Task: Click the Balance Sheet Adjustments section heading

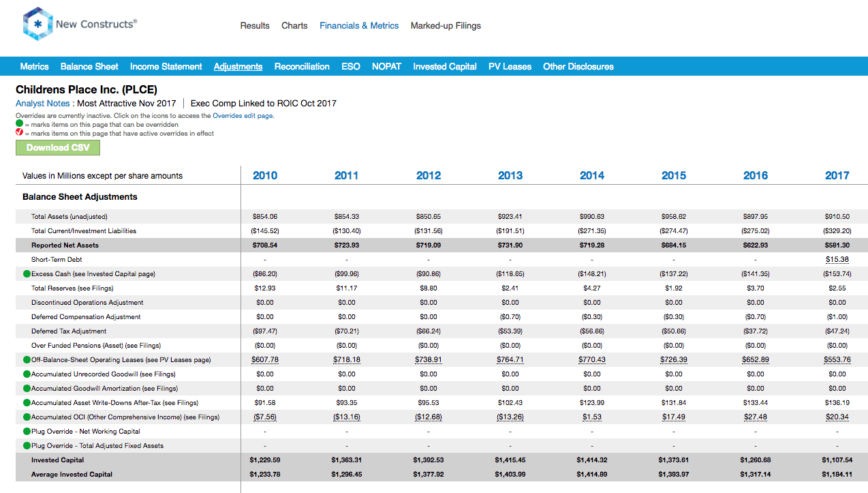Action: (80, 197)
